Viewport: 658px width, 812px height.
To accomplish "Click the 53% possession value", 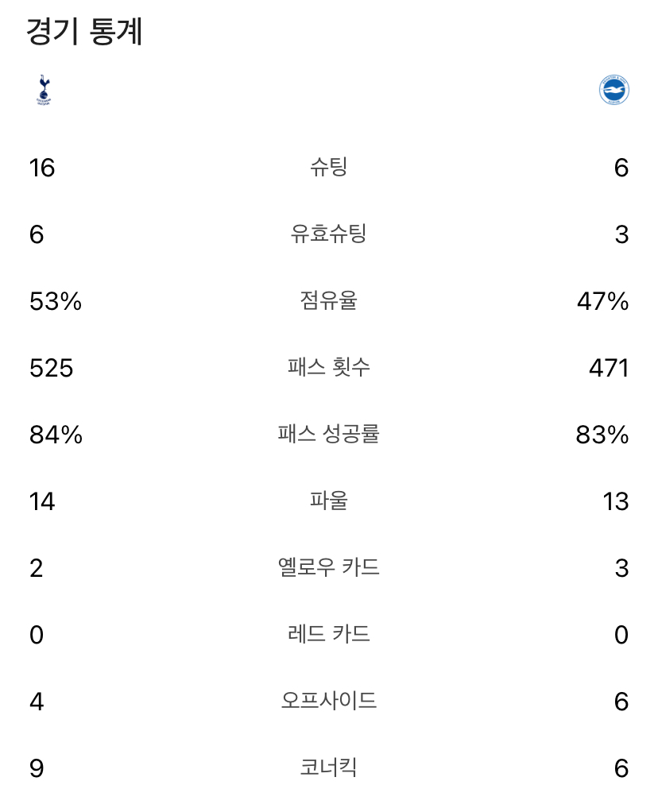I will coord(56,301).
